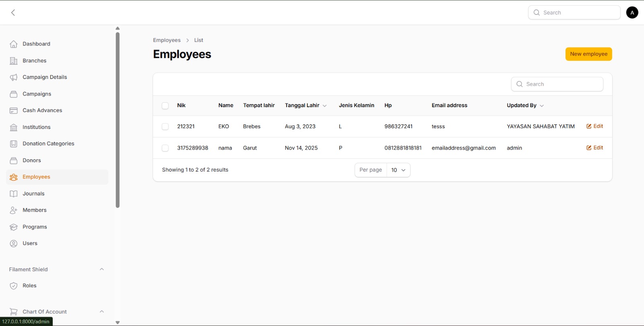Open Roles under Filament Shield

(57, 286)
